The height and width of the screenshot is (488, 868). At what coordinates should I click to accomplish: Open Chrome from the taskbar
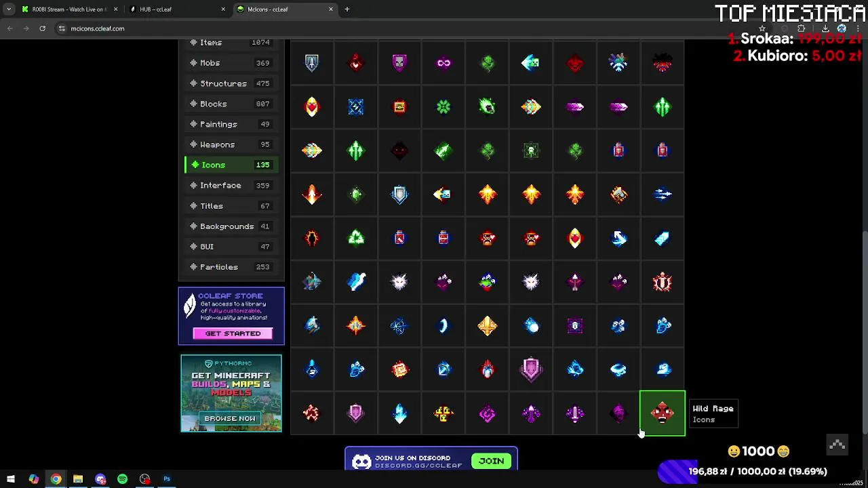(x=56, y=479)
